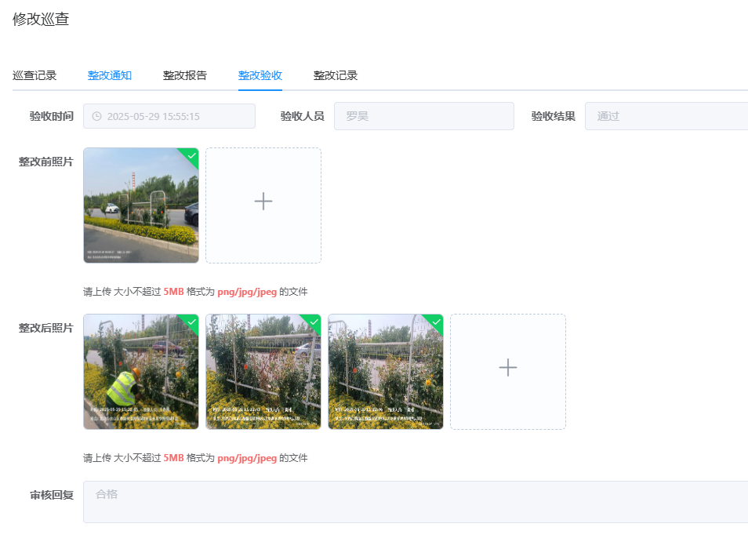This screenshot has height=560, width=748.
Task: Go to the 整改报告 tab
Action: pos(184,75)
